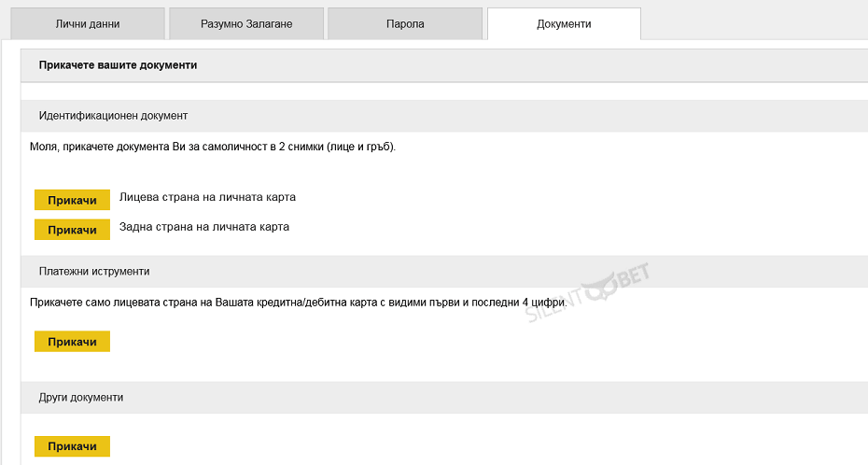Click the Лицева страна на личната карта label
Viewport: 868px width, 465px height.
[x=207, y=197]
